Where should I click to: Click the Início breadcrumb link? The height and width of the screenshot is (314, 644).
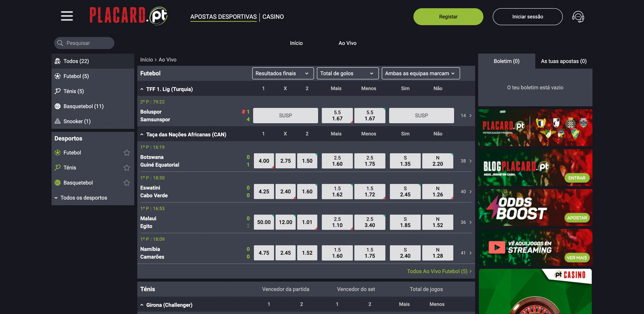pos(147,60)
